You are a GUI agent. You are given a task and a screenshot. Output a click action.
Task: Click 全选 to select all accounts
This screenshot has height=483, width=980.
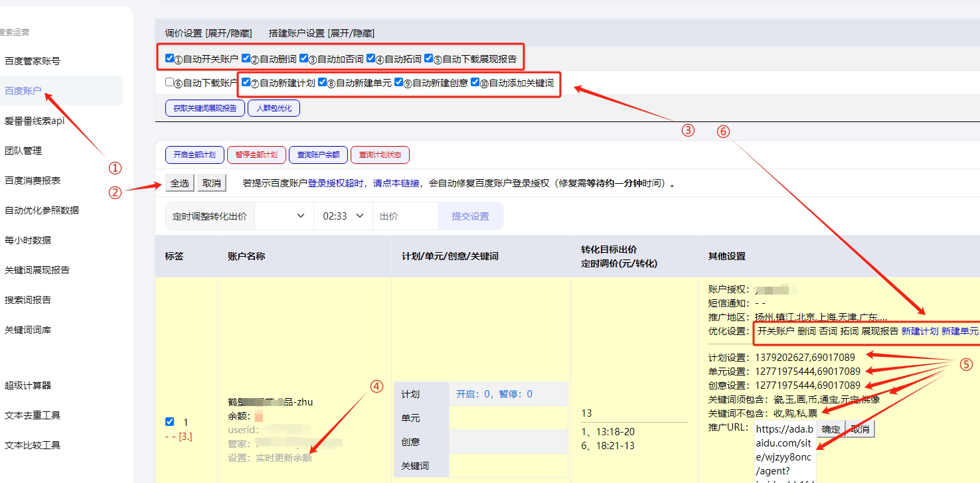[180, 183]
